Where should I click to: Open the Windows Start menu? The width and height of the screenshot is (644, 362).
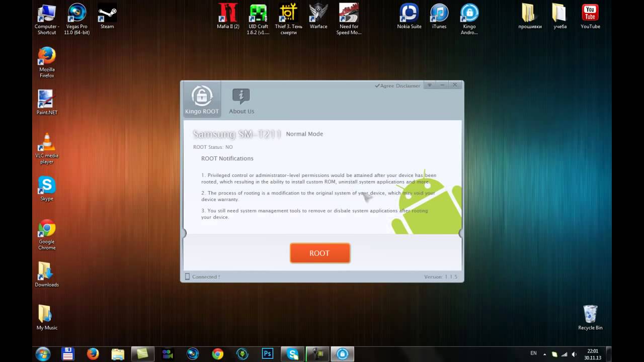click(x=43, y=354)
